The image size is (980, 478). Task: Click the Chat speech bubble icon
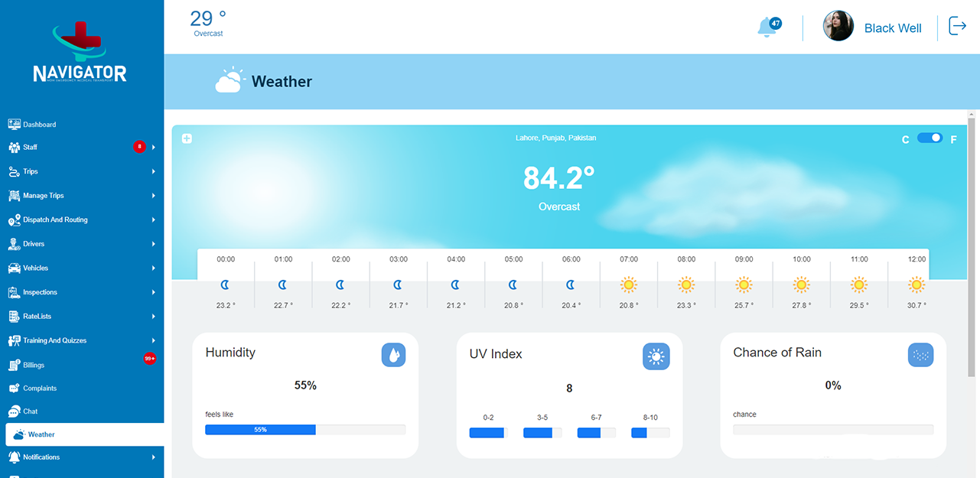[x=14, y=411]
